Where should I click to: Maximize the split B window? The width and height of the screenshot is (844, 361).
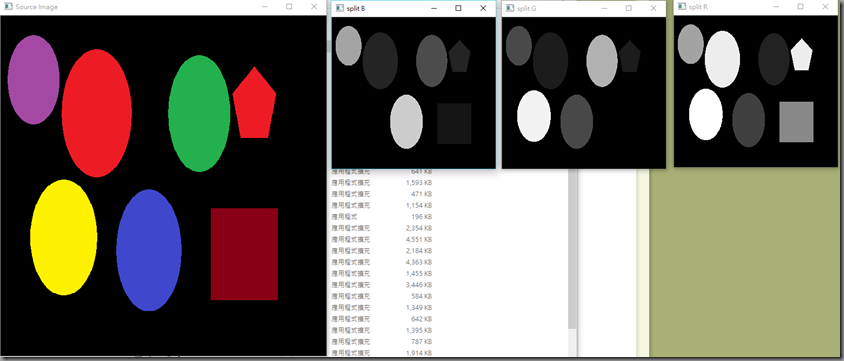[458, 8]
